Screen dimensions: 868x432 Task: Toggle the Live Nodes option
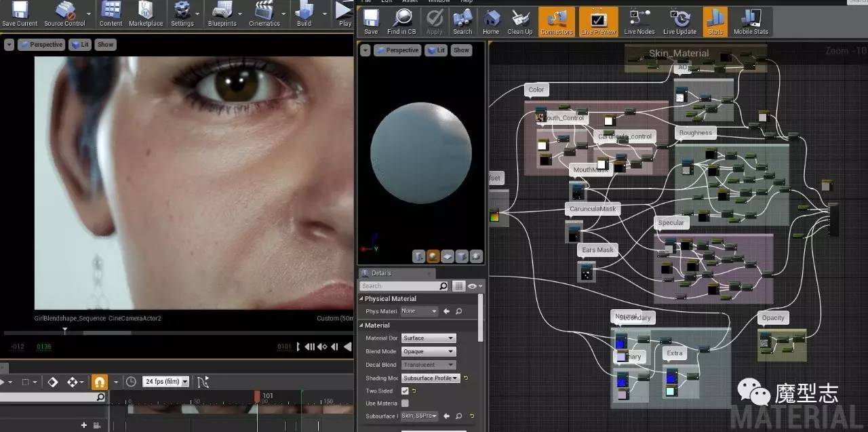pos(639,21)
